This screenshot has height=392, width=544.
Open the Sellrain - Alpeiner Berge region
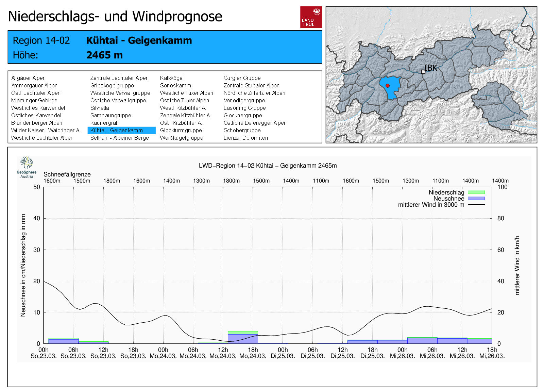point(119,138)
